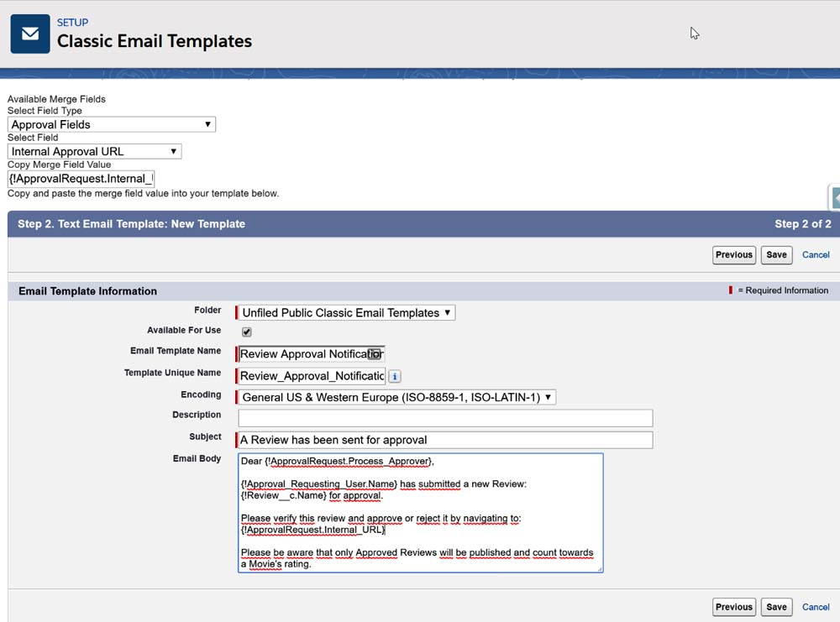Image resolution: width=840 pixels, height=622 pixels.
Task: Click the bottom Cancel link
Action: tap(816, 607)
